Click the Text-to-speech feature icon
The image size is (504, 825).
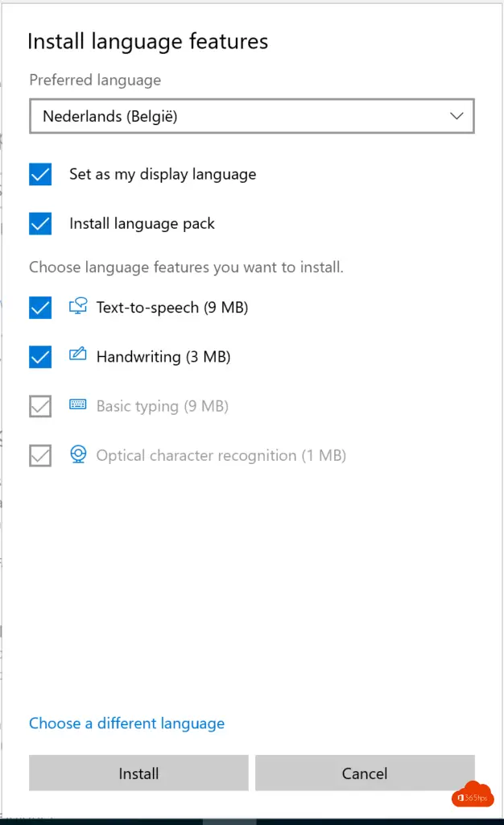[78, 306]
